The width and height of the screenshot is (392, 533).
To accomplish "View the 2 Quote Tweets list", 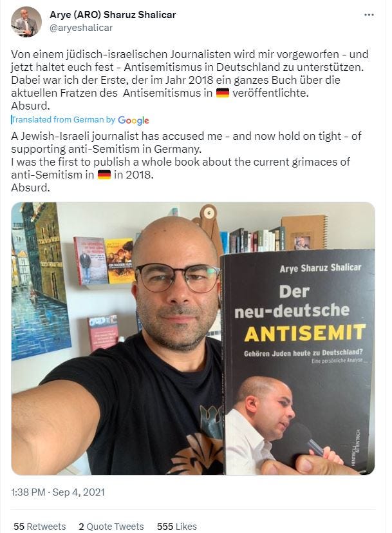I will pos(111,527).
